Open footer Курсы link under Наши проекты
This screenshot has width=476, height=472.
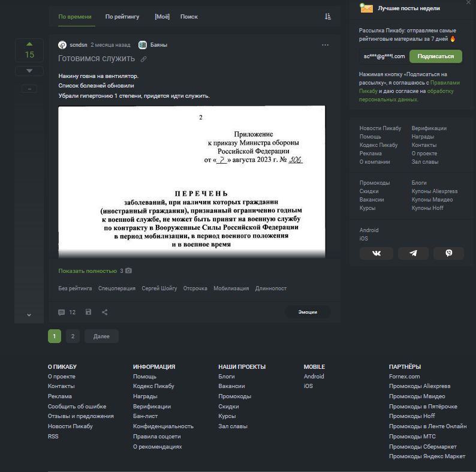[227, 416]
